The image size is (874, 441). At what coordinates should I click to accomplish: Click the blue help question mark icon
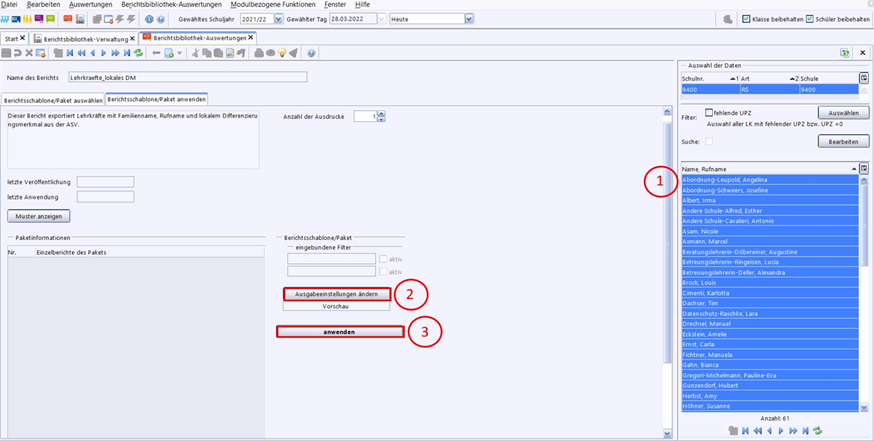(312, 53)
